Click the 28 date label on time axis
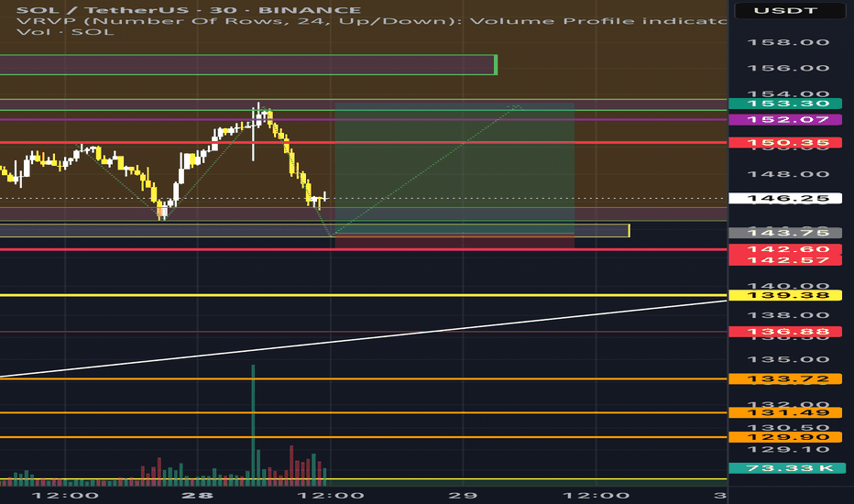This screenshot has width=854, height=504. click(x=198, y=495)
